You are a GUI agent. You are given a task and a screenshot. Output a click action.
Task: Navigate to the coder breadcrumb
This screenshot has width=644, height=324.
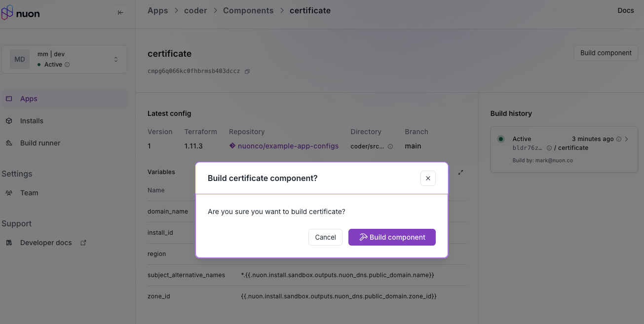point(195,10)
